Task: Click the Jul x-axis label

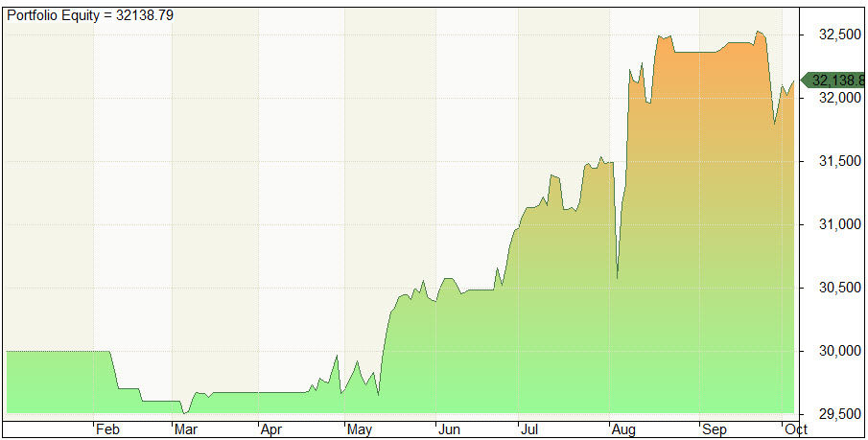Action: coord(529,429)
